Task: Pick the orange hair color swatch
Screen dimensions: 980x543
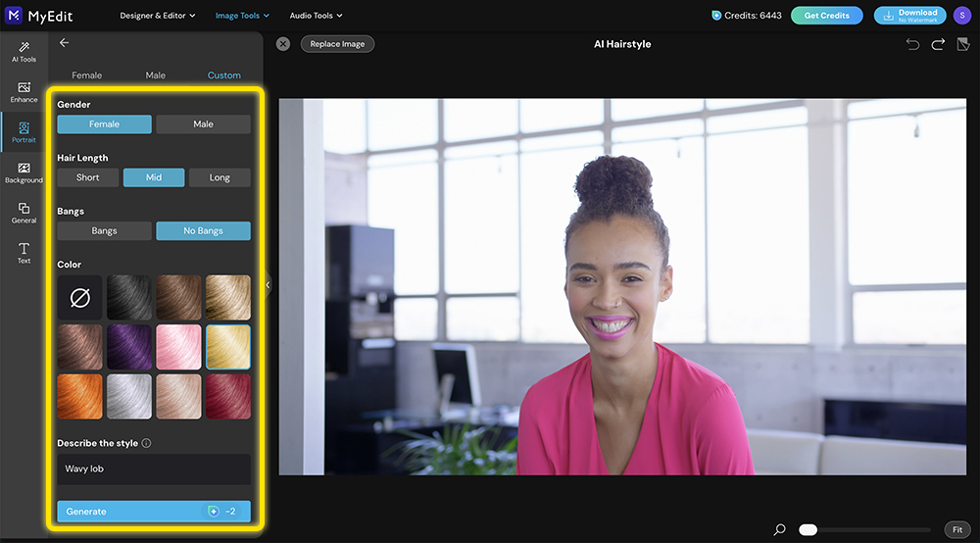Action: click(x=80, y=396)
